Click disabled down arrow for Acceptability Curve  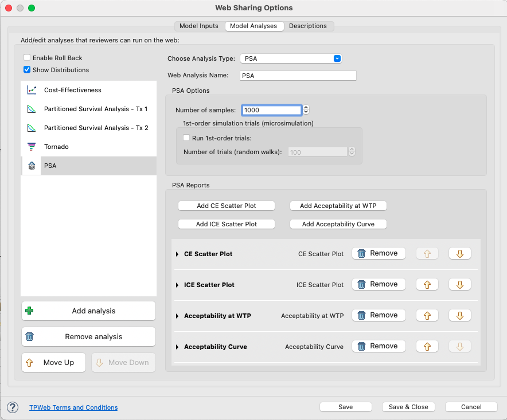coord(460,346)
